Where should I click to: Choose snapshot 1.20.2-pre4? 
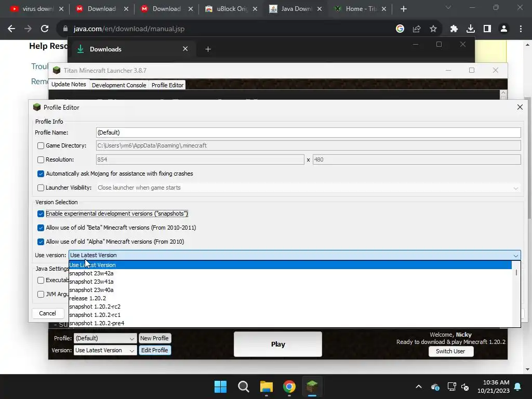click(x=290, y=323)
